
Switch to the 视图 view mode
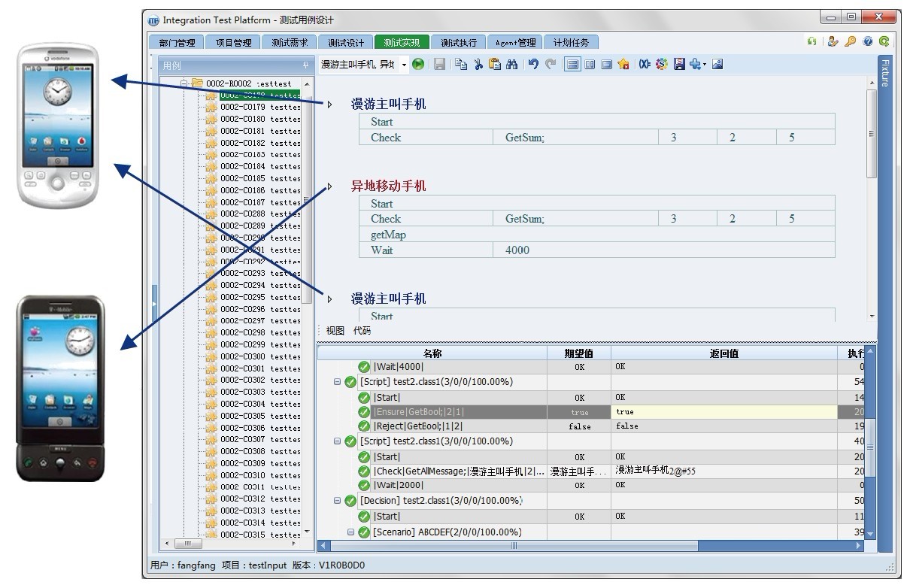335,331
